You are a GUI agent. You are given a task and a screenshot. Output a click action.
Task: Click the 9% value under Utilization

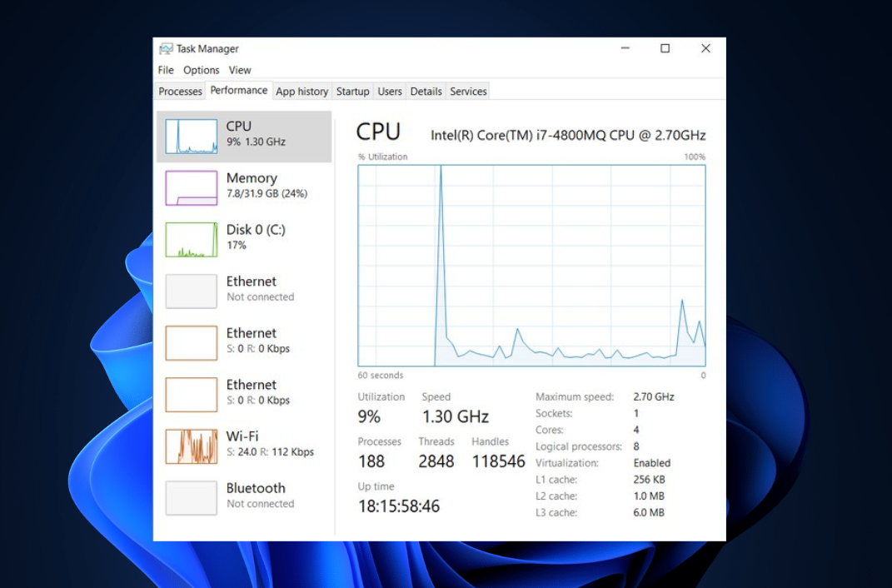[369, 416]
